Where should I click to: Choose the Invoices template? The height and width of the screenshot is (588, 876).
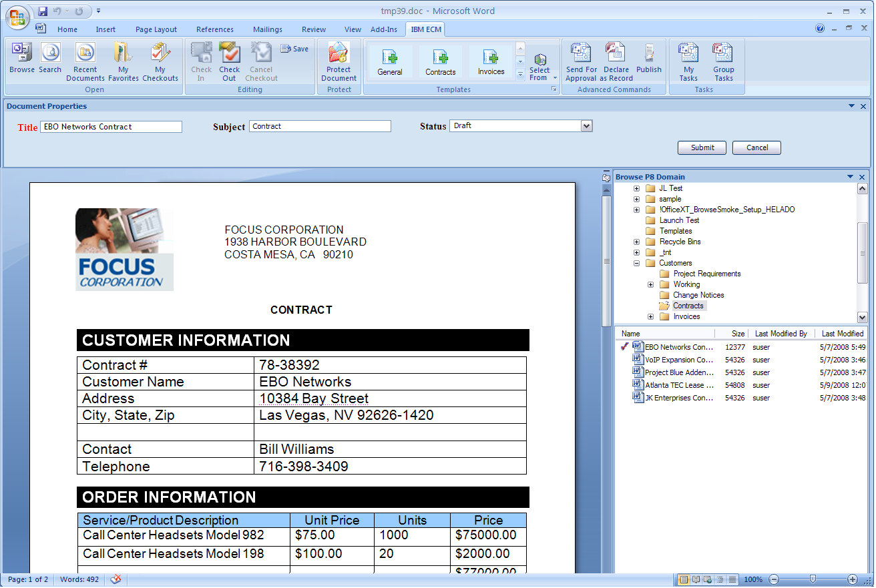pyautogui.click(x=491, y=61)
